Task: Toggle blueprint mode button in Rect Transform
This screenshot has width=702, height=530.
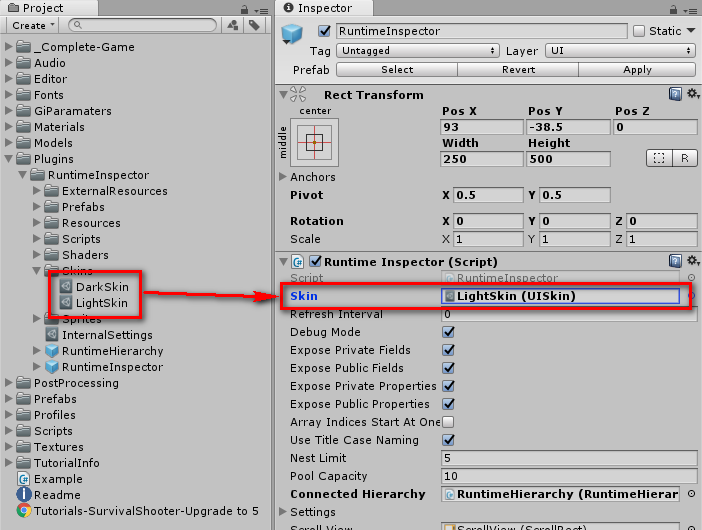Action: pos(659,158)
